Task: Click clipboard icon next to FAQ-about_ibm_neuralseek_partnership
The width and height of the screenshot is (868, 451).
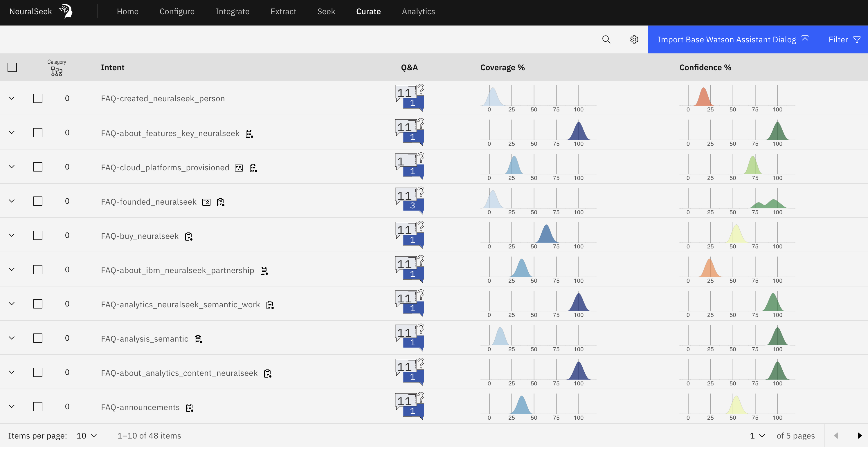Action: click(264, 271)
